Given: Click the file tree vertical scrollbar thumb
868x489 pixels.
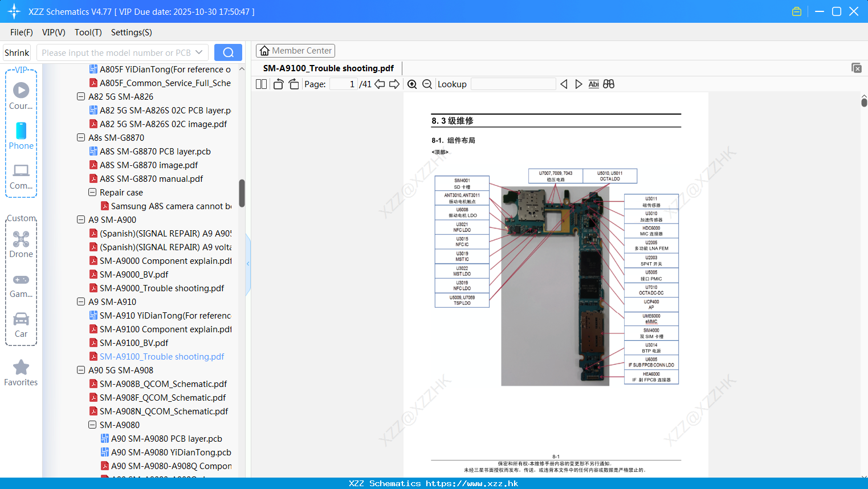Looking at the screenshot, I should coord(242,193).
